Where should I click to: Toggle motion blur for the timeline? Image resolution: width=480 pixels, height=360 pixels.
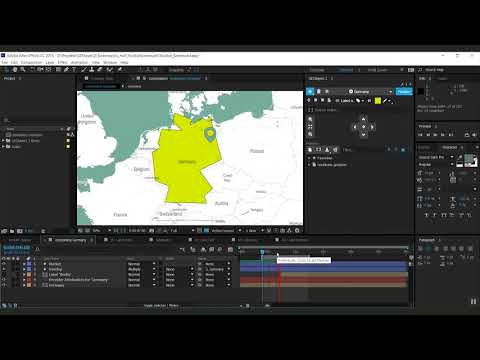pyautogui.click(x=220, y=249)
